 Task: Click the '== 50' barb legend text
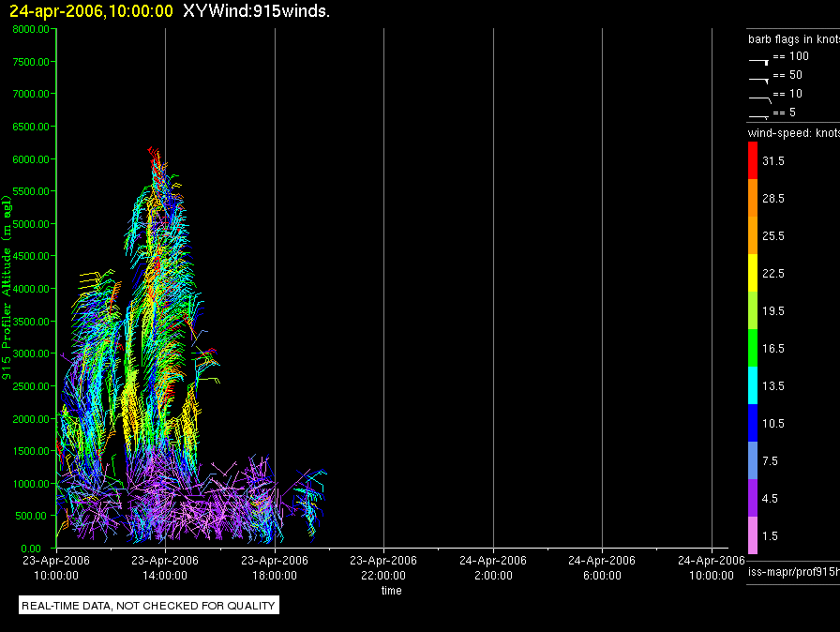click(787, 75)
